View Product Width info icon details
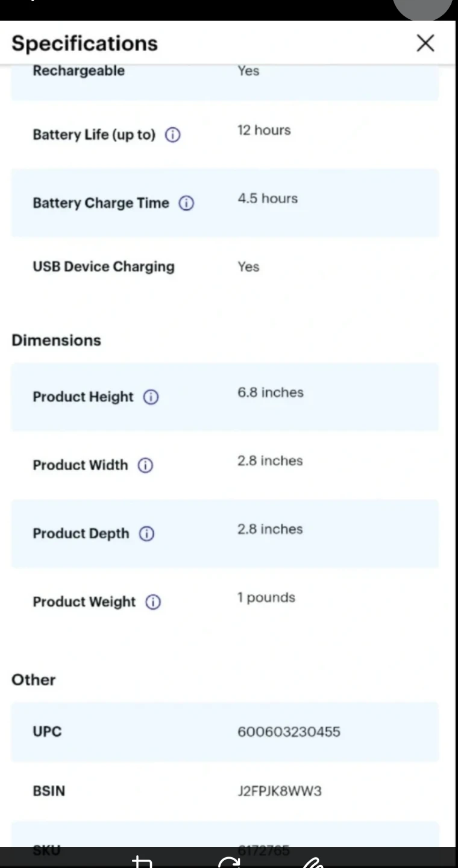458x868 pixels. coord(145,465)
